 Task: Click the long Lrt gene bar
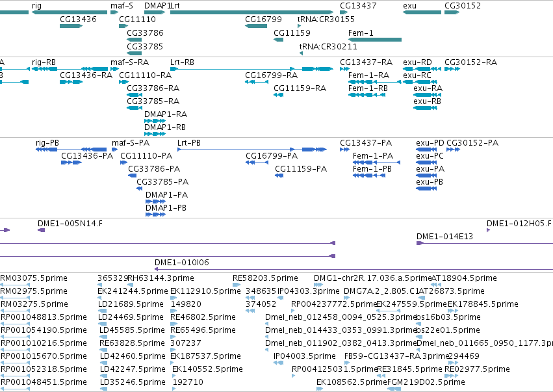pyautogui.click(x=252, y=12)
